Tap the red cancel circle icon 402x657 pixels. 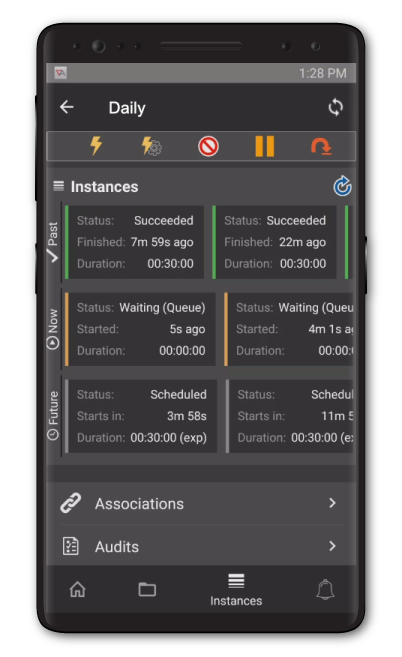(x=208, y=147)
